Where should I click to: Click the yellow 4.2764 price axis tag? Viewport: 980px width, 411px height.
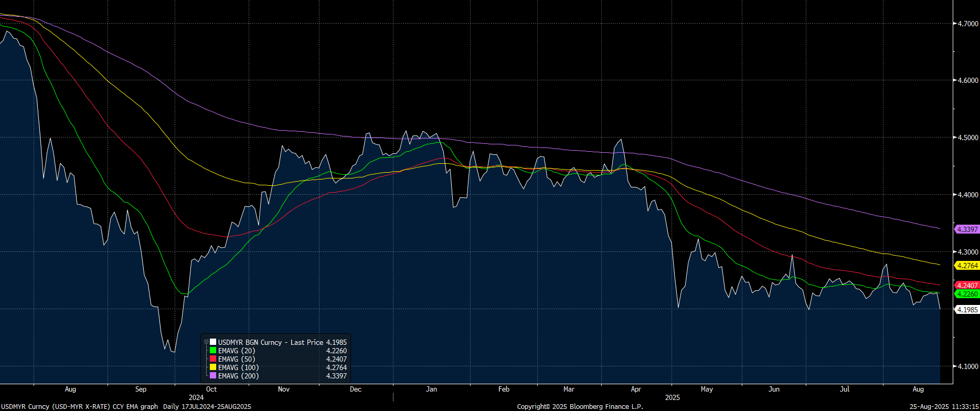click(967, 266)
